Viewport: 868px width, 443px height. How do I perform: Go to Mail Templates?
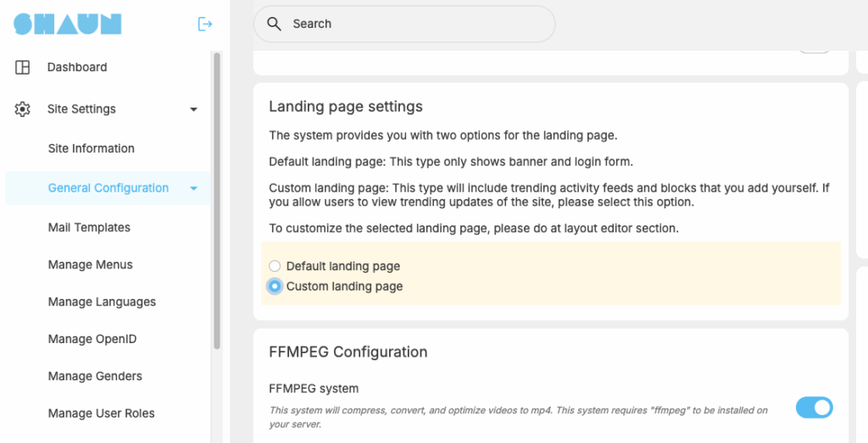pos(89,227)
